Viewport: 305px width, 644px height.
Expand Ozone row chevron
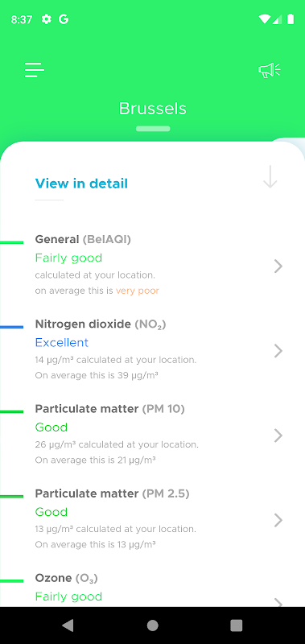(278, 602)
